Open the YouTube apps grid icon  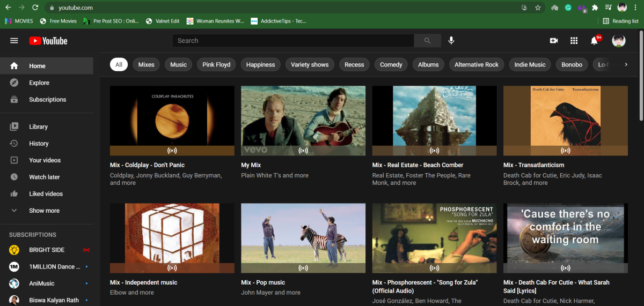(574, 41)
